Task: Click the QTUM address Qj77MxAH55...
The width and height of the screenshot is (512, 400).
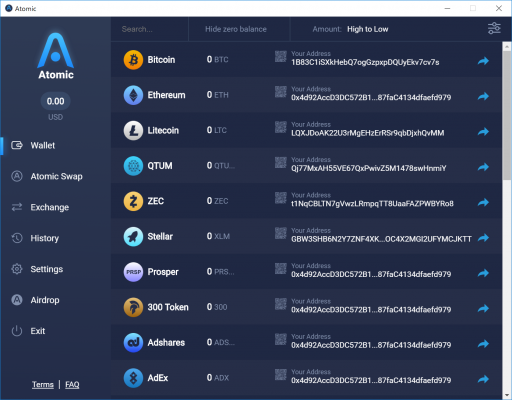Action: point(369,168)
